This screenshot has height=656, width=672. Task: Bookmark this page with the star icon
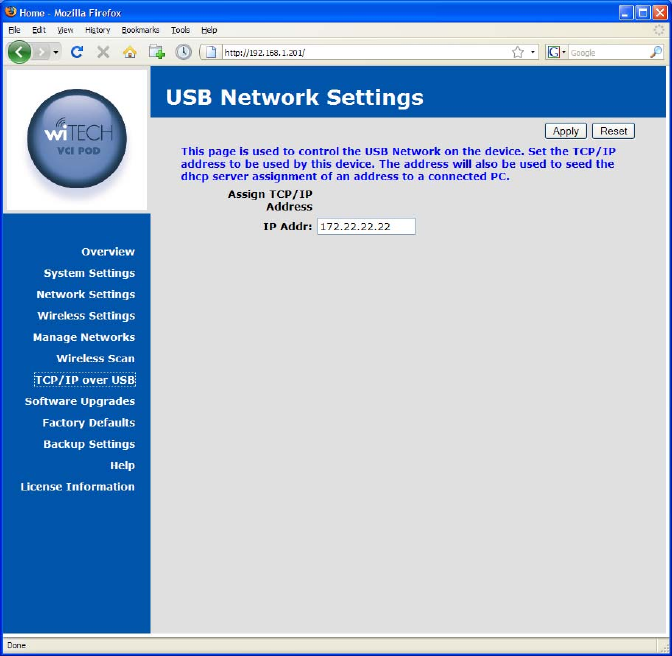(x=518, y=52)
